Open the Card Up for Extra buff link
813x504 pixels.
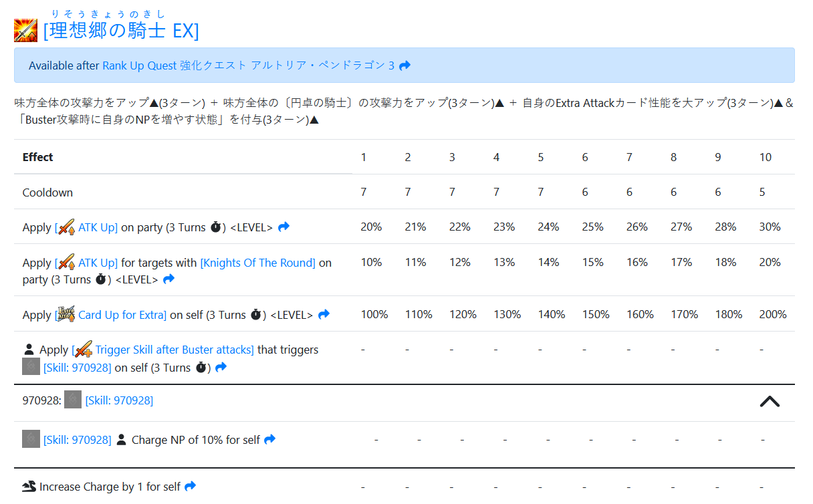click(x=122, y=315)
